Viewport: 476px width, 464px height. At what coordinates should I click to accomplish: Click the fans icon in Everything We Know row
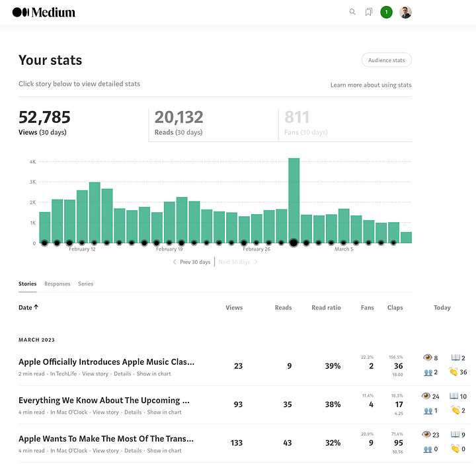coord(428,411)
